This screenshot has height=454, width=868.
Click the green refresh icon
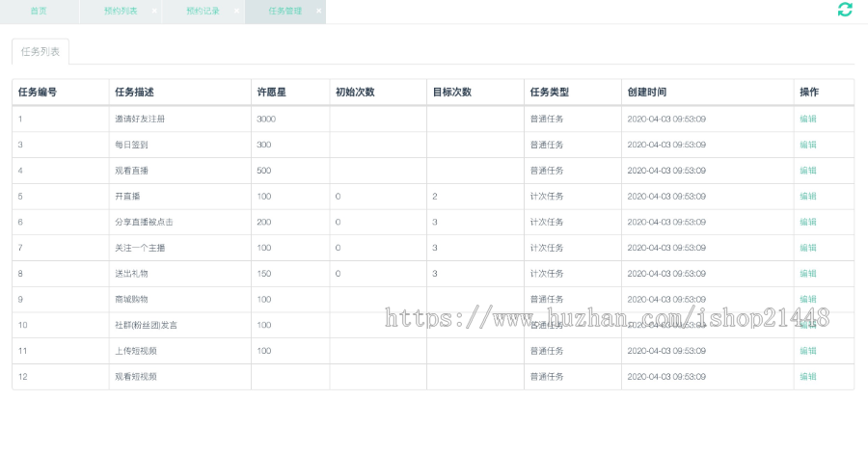pyautogui.click(x=845, y=10)
